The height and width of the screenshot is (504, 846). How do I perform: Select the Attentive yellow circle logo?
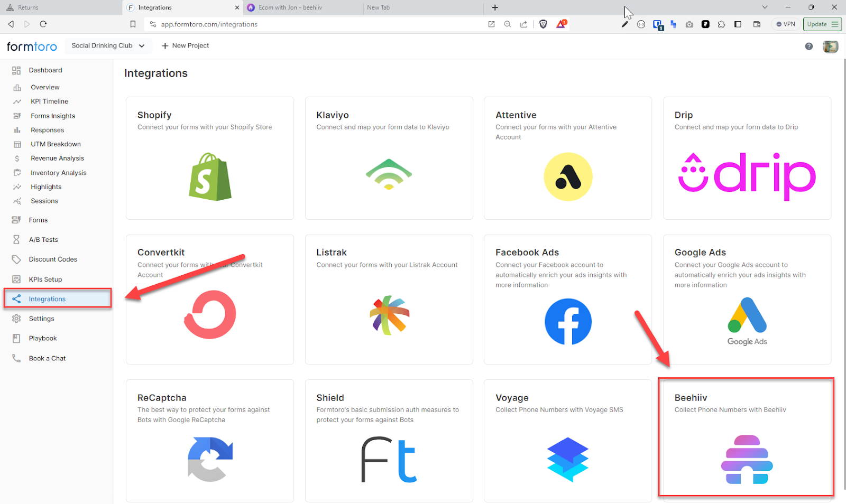[x=568, y=177]
